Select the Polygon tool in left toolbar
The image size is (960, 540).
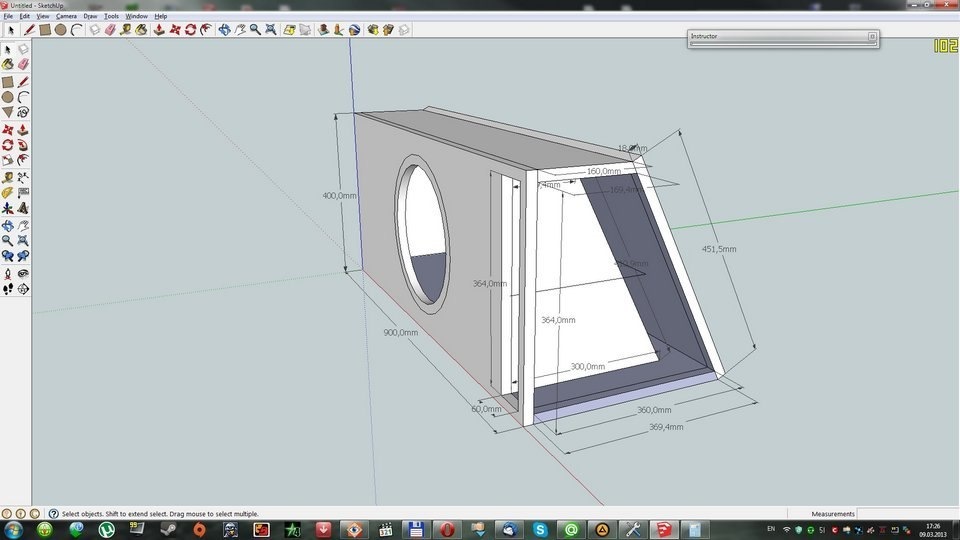8,112
